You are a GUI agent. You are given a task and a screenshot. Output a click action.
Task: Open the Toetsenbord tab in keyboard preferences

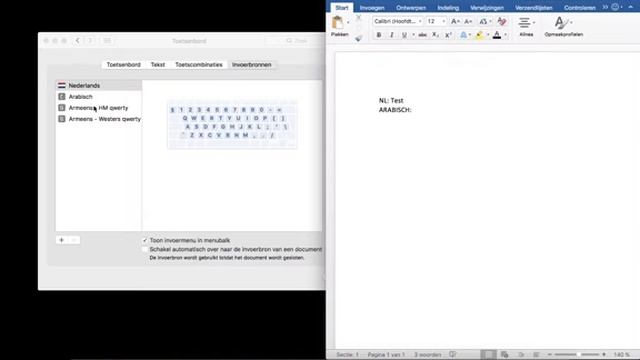click(123, 64)
